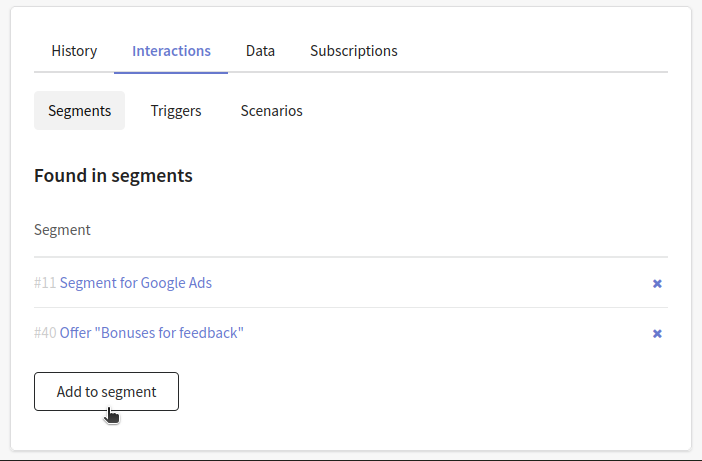The height and width of the screenshot is (461, 702).
Task: Remove user from Segment for Google Ads
Action: coord(657,283)
